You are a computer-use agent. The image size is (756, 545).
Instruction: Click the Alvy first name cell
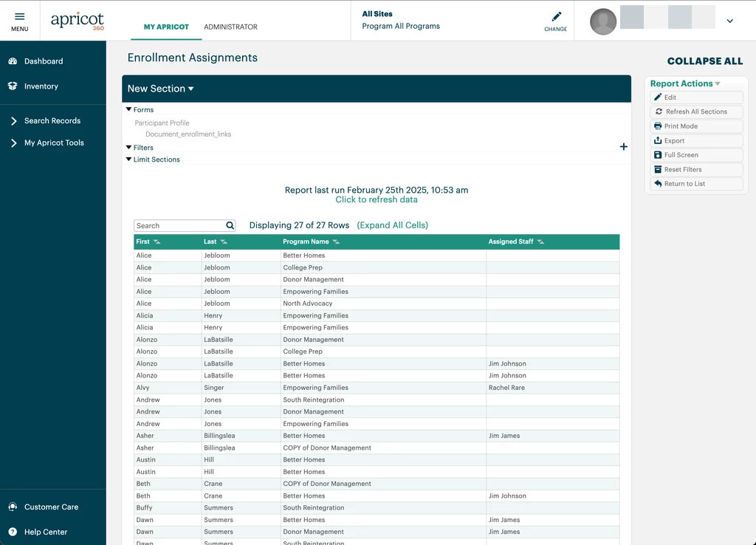(x=168, y=388)
